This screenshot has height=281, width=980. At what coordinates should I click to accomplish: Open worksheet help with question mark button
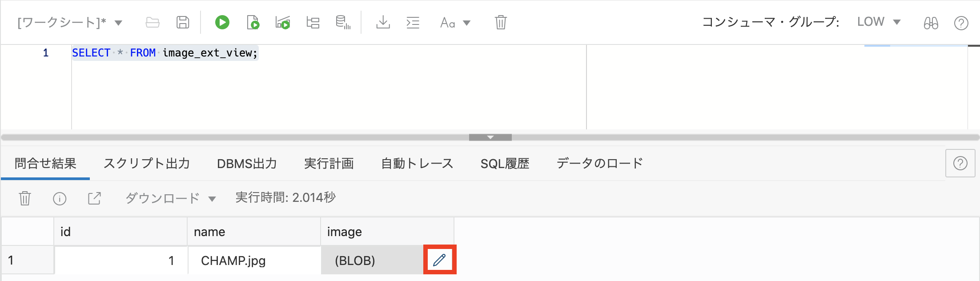pos(960,23)
